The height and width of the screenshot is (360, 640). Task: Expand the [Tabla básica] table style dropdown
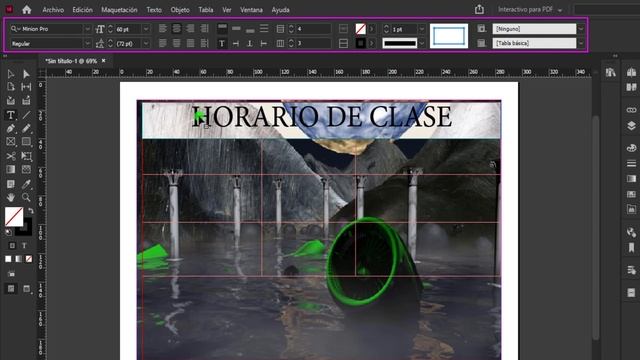(x=581, y=43)
